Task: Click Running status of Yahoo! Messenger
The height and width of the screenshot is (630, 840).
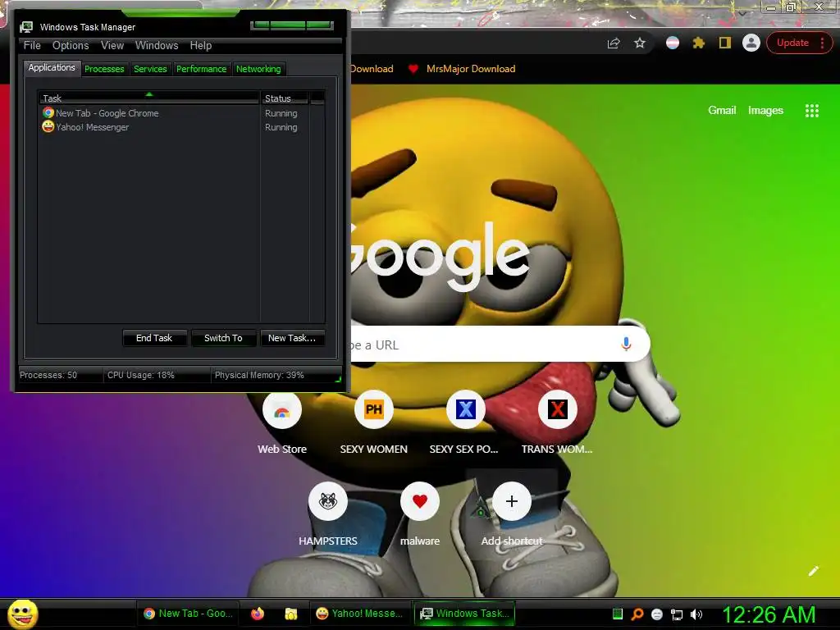Action: click(281, 127)
